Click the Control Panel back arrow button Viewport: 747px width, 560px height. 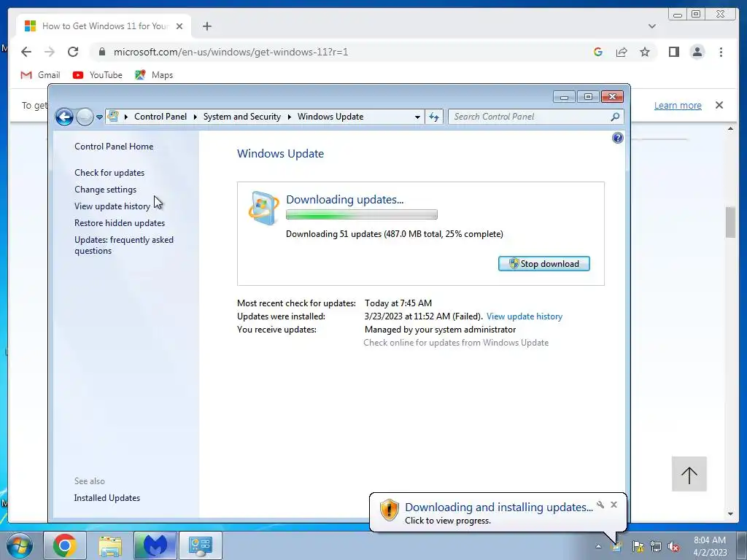64,117
